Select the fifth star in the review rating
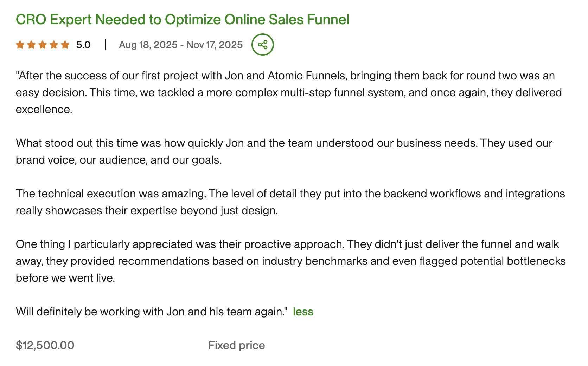This screenshot has width=588, height=366. (65, 44)
